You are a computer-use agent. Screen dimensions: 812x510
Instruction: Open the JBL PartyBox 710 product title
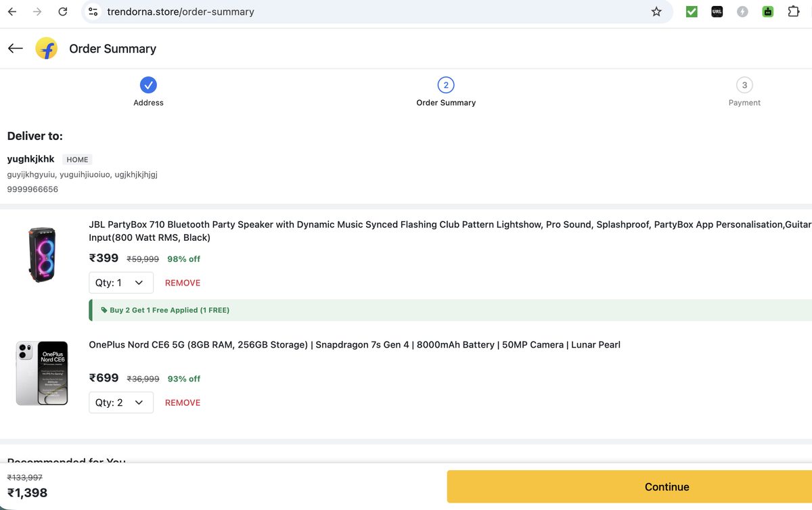tap(450, 231)
